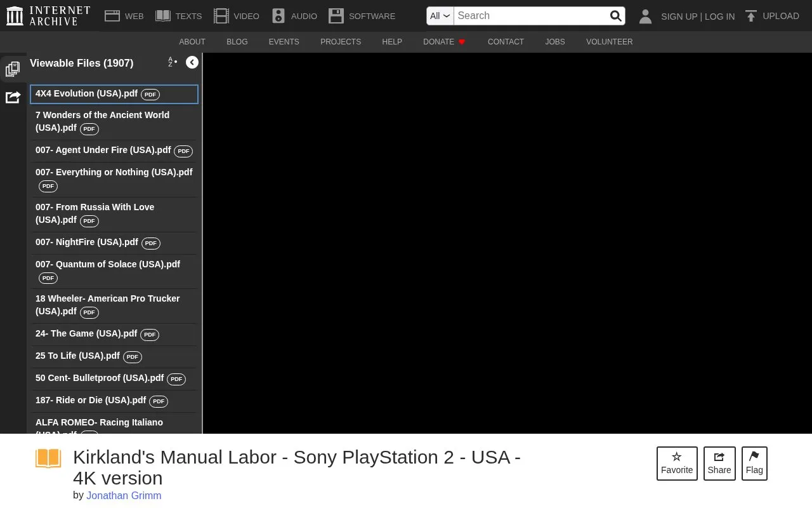Screen dimensions: 812x508
Task: Open the Web section icon
Action: 112,16
